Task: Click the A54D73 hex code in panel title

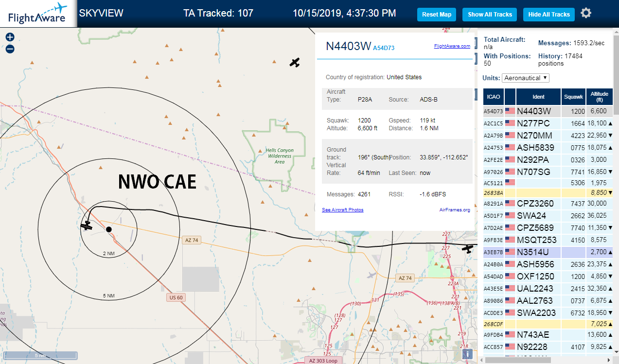Action: coord(384,48)
